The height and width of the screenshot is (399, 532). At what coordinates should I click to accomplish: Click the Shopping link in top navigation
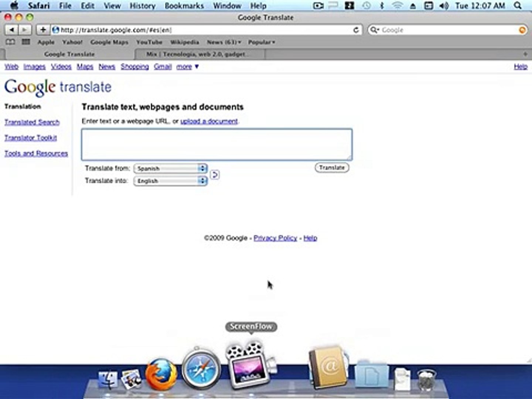pos(134,66)
